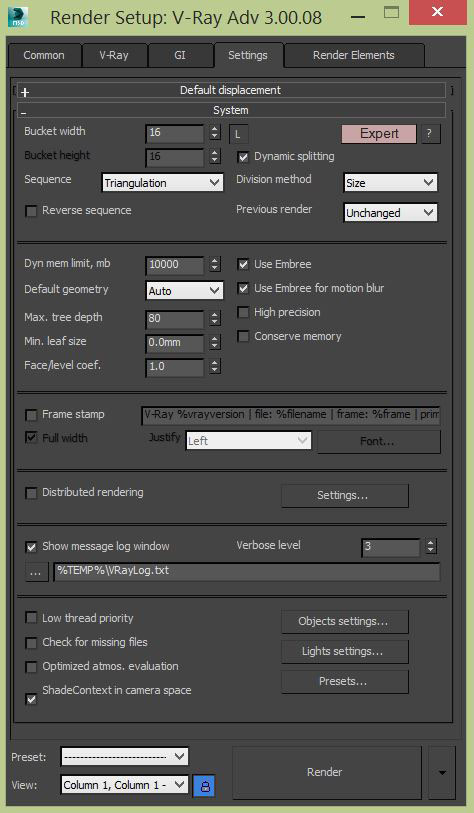This screenshot has width=474, height=813.
Task: Click the VRayLog.txt path field
Action: tap(246, 572)
